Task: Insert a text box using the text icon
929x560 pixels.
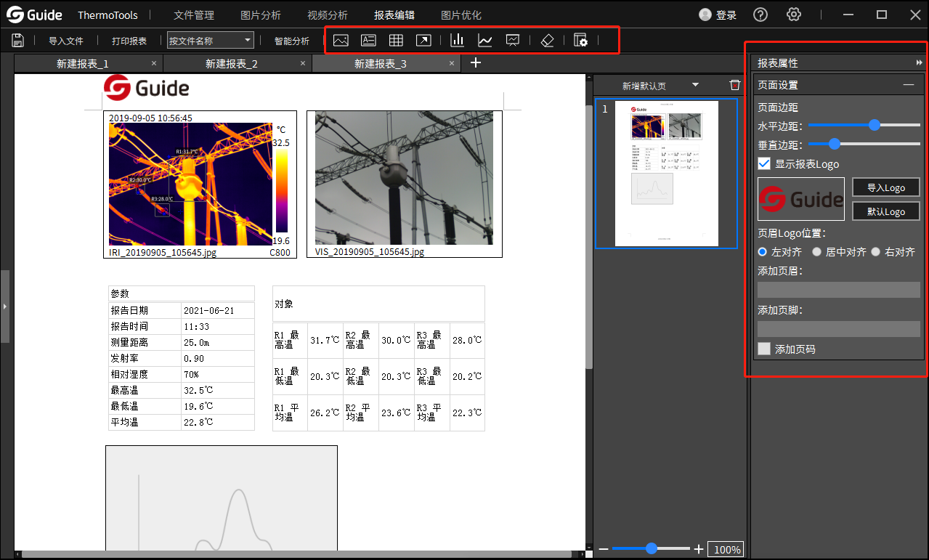Action: click(368, 41)
